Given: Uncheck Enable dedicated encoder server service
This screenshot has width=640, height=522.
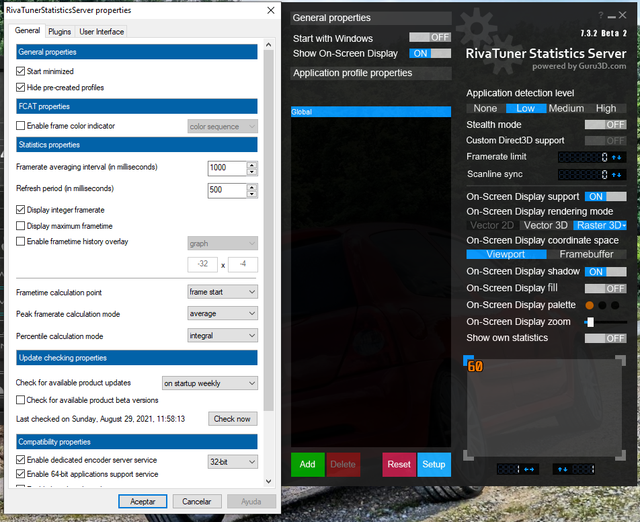Looking at the screenshot, I should 20,460.
